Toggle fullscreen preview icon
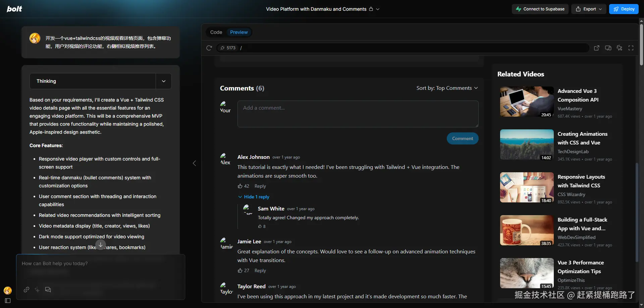The height and width of the screenshot is (308, 644). [631, 48]
